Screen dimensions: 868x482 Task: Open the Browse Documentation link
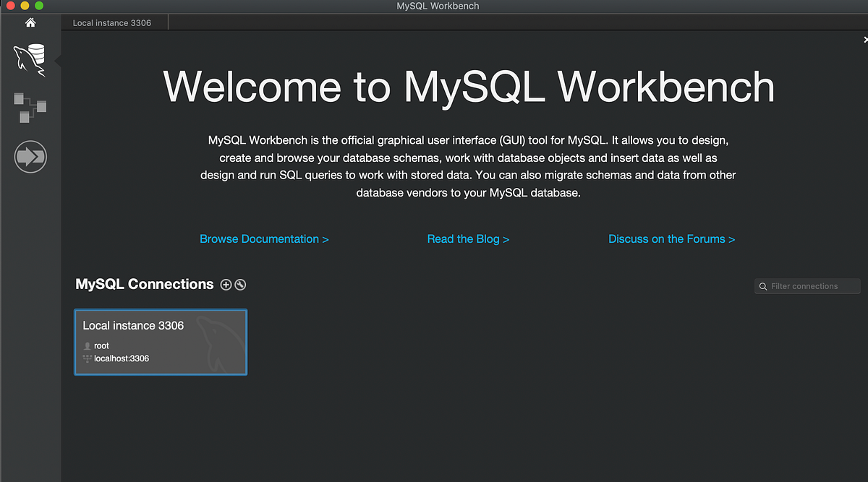click(x=264, y=238)
